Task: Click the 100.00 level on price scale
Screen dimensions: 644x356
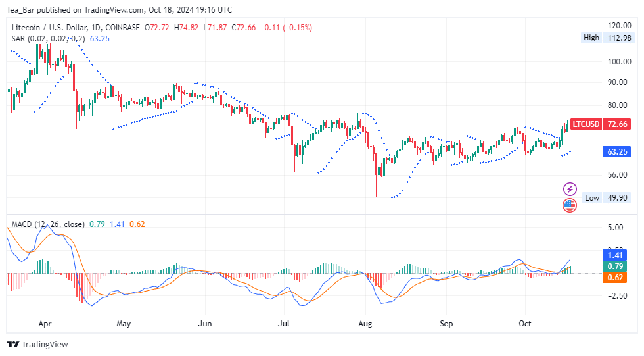Action: 619,62
